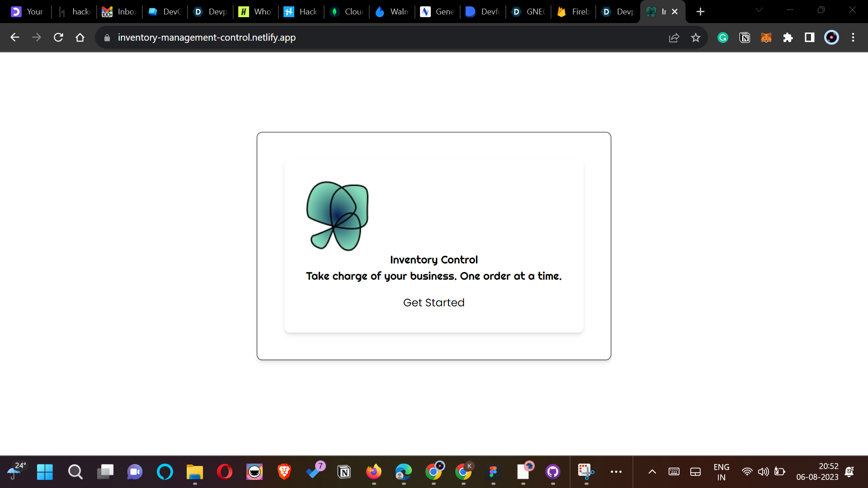Viewport: 868px width, 488px height.
Task: Open the Grammarly extension icon
Action: [723, 38]
